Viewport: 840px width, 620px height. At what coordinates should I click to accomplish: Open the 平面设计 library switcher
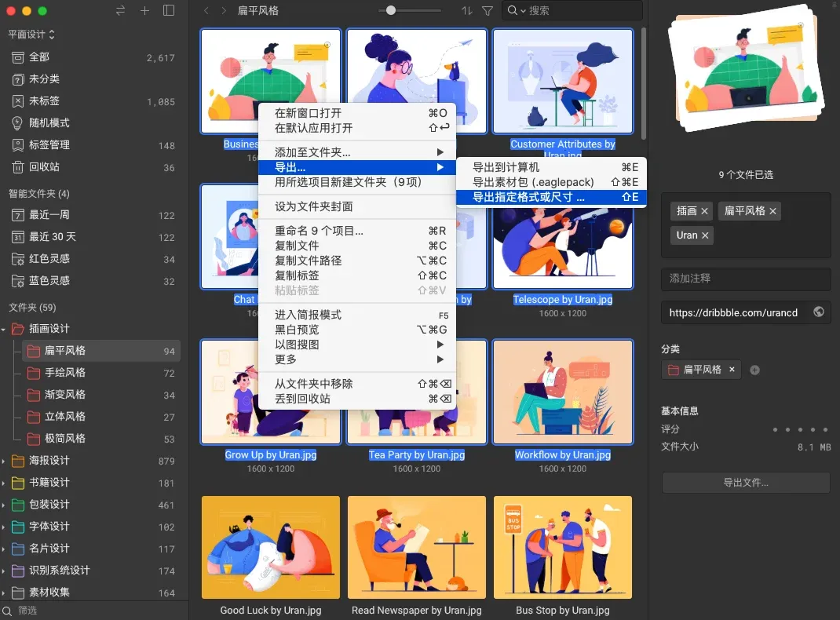coord(31,35)
